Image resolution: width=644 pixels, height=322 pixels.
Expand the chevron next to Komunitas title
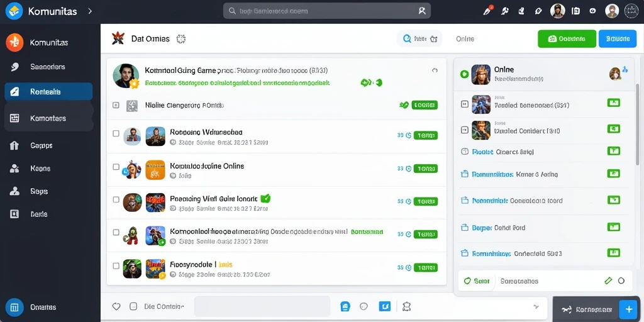90,11
